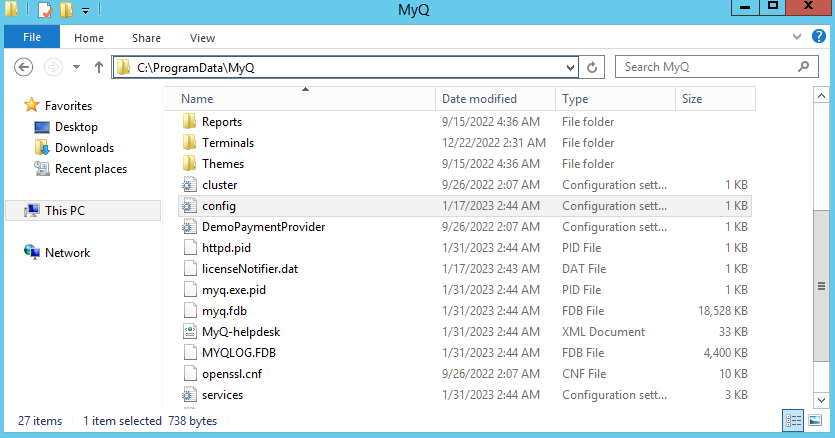Switch to the View tab
The width and height of the screenshot is (835, 438).
click(202, 38)
